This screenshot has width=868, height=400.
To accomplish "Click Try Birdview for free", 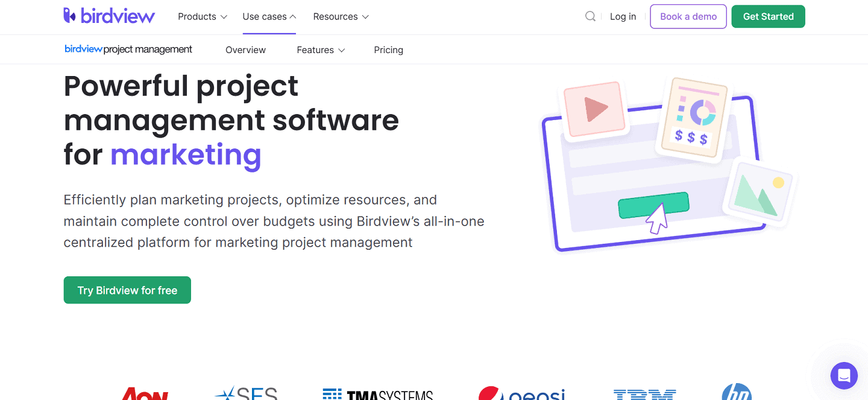I will (x=127, y=290).
